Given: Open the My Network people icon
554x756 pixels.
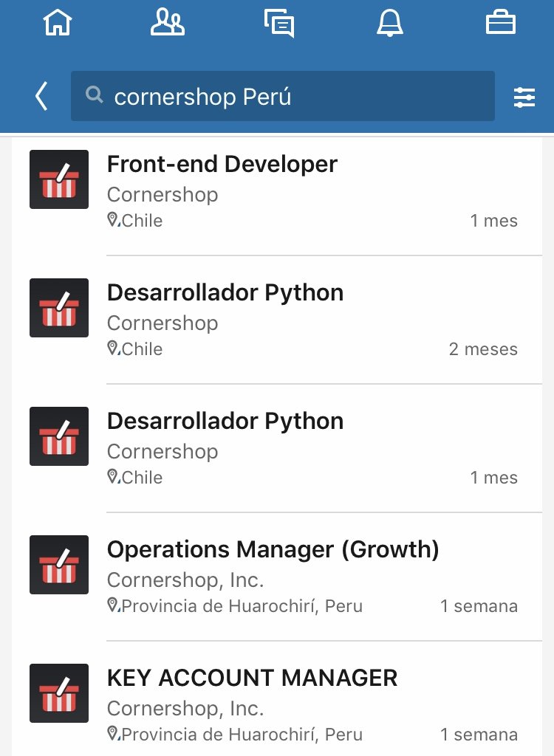Looking at the screenshot, I should 168,22.
